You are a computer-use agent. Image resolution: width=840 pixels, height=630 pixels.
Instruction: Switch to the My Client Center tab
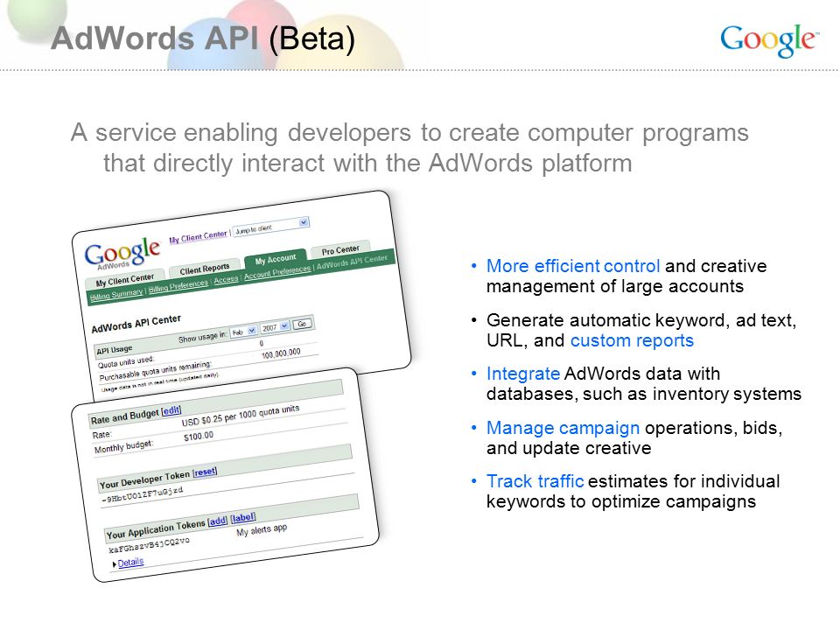point(124,279)
